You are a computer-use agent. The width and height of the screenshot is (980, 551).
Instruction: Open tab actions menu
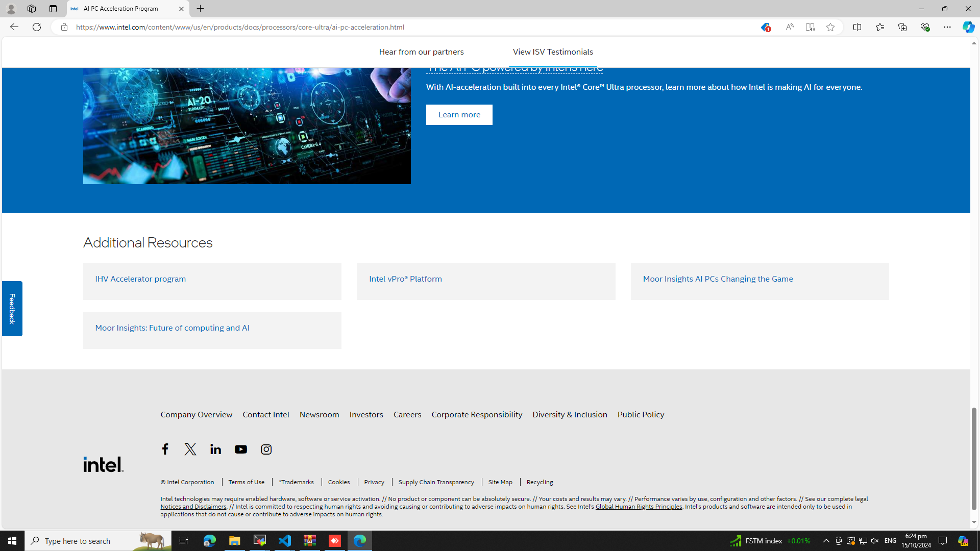53,9
